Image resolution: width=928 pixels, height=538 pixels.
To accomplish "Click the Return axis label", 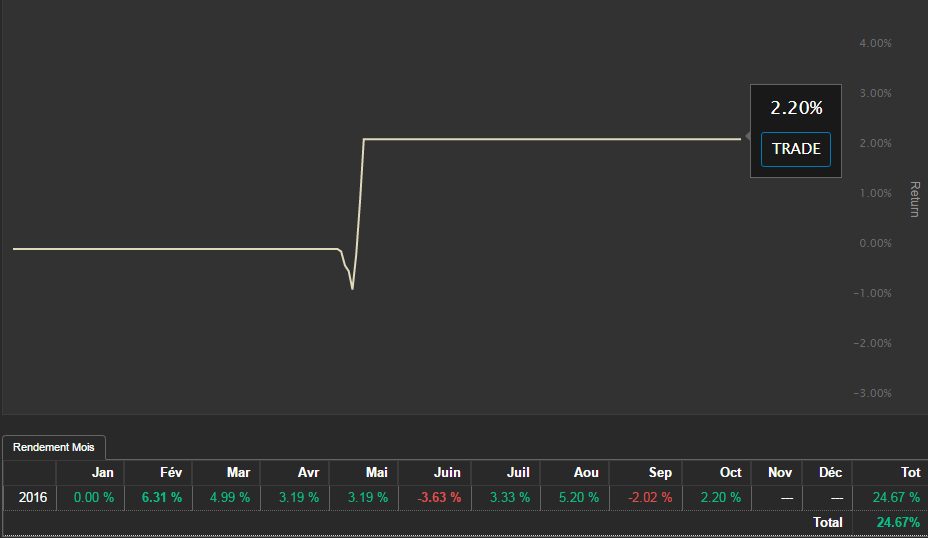I will (913, 199).
